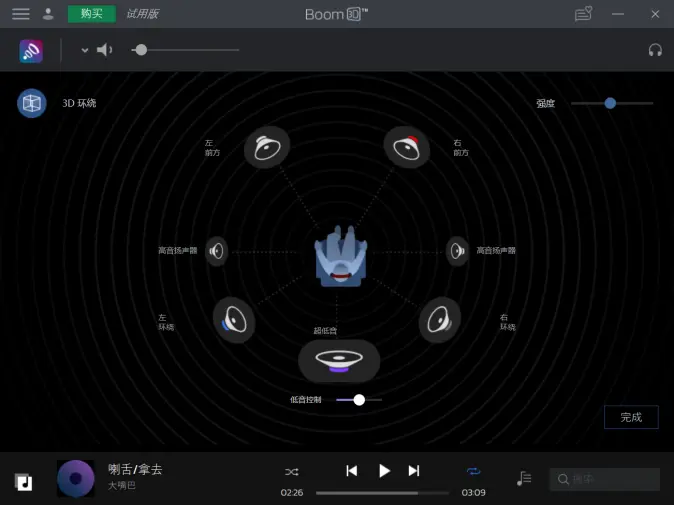Open the playlist queue icon
The width and height of the screenshot is (674, 505).
tap(524, 478)
